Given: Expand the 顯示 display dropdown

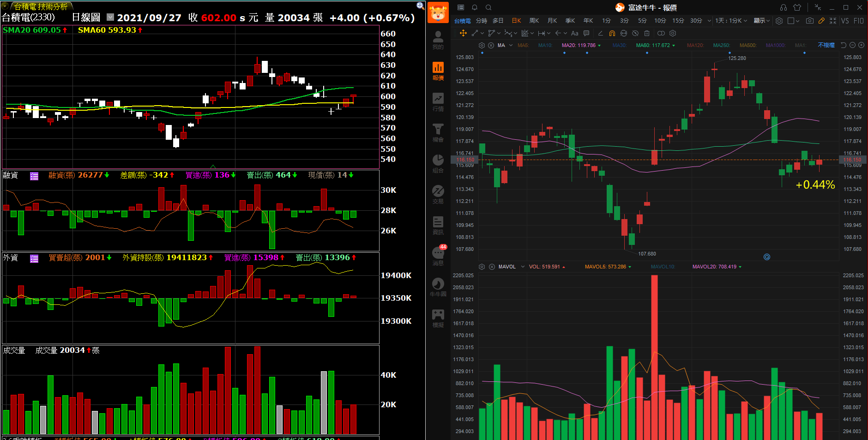Looking at the screenshot, I should click(762, 21).
